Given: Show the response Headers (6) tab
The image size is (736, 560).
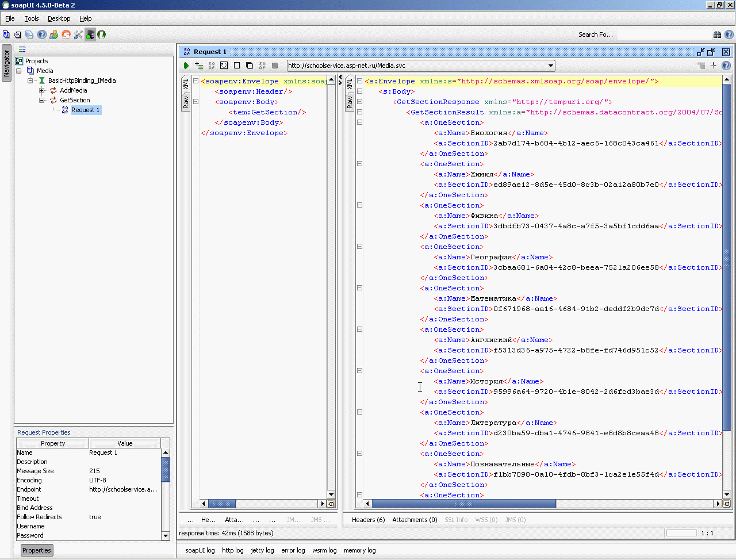Looking at the screenshot, I should [368, 520].
